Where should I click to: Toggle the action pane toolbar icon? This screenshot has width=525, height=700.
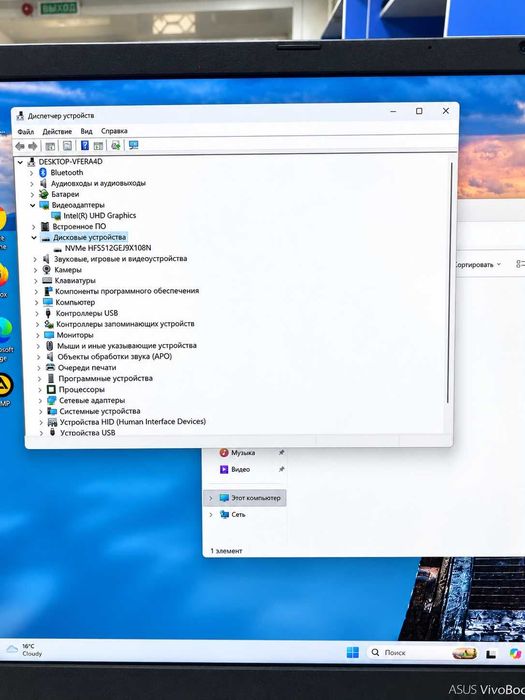point(98,146)
